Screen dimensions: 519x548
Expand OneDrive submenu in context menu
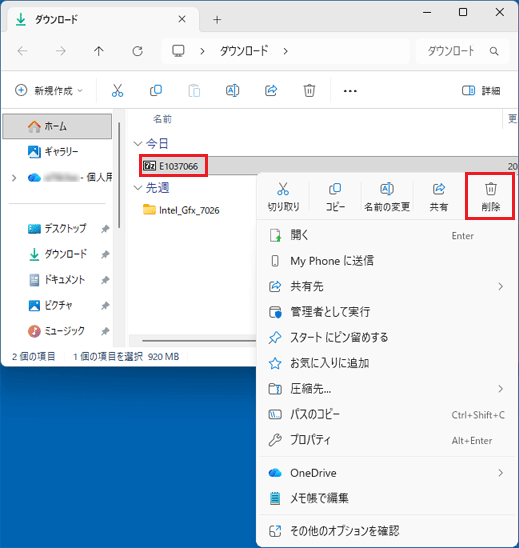(500, 473)
